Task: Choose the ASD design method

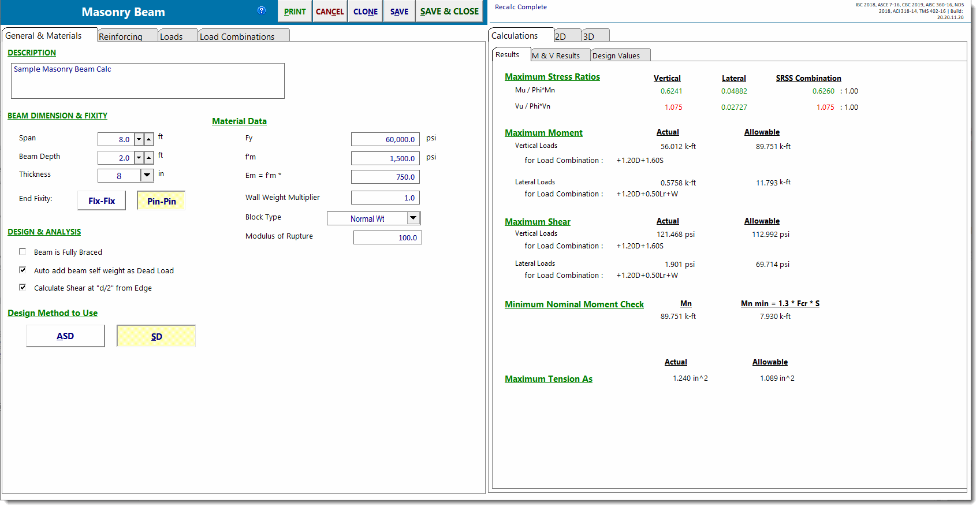Action: pos(65,336)
